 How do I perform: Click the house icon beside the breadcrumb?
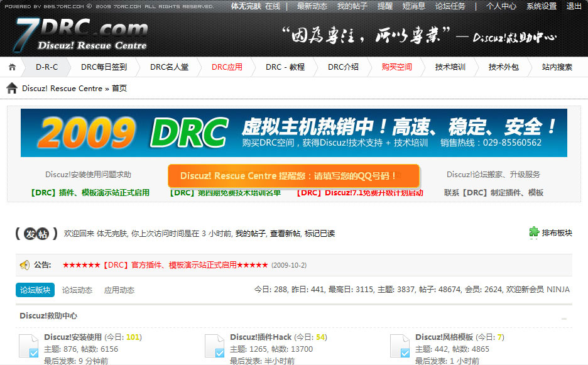tap(12, 88)
